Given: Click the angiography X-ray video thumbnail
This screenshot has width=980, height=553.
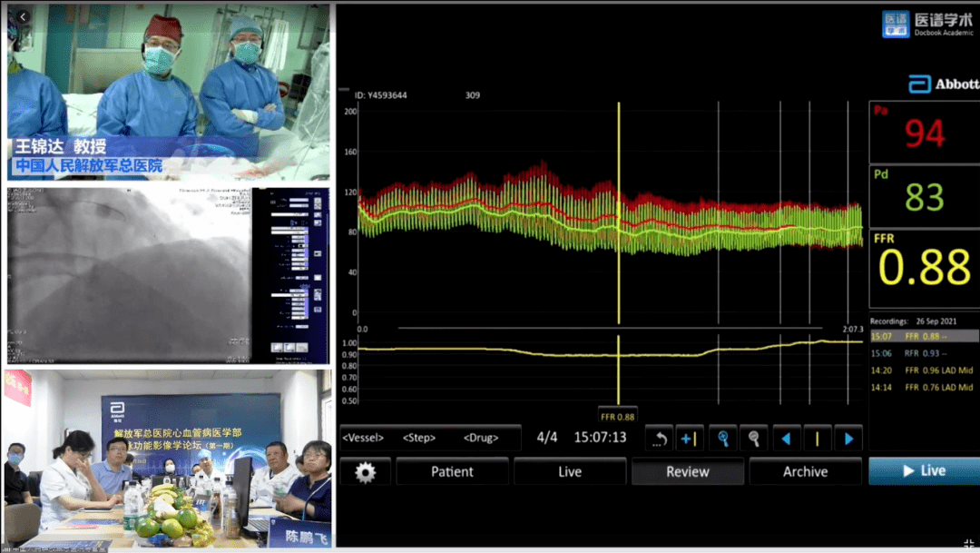Looking at the screenshot, I should [129, 274].
